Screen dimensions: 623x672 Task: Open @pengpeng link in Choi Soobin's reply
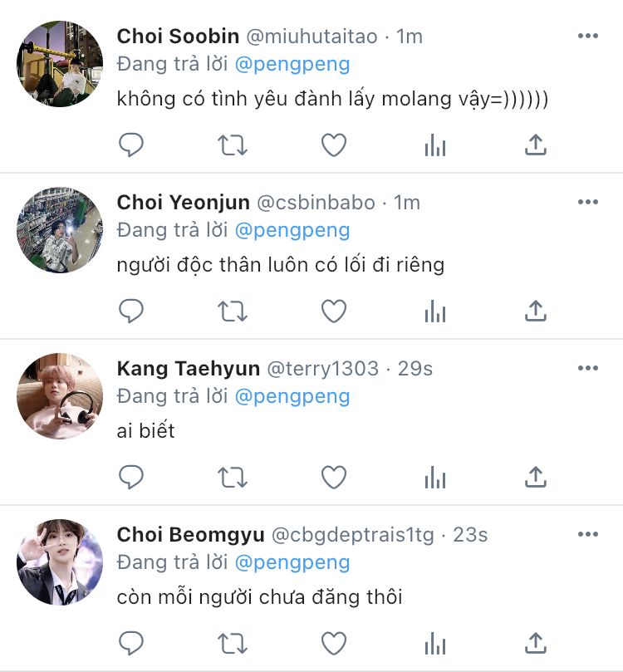pos(292,64)
